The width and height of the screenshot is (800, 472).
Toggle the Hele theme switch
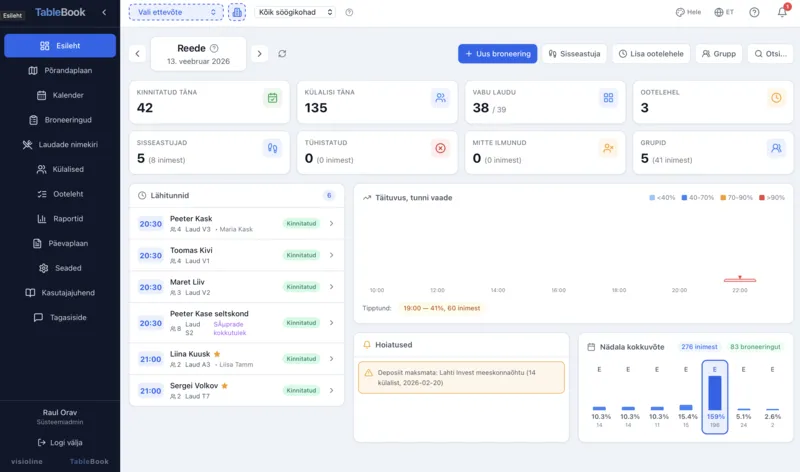[688, 12]
